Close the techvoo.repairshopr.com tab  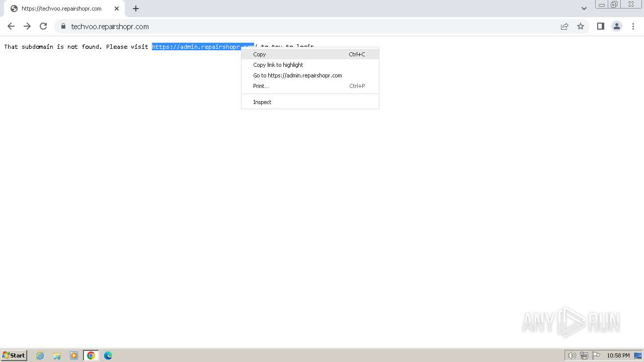[117, 9]
